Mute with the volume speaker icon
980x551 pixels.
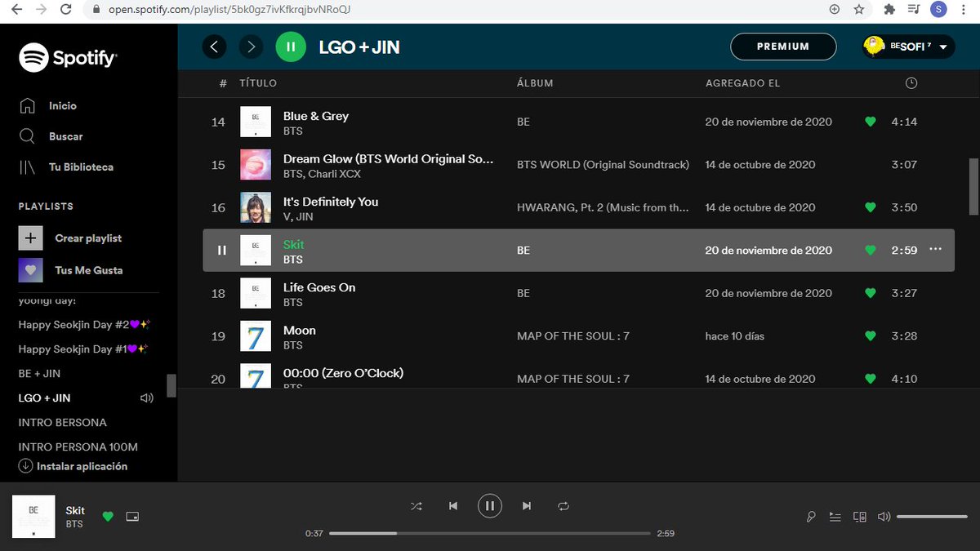[884, 517]
